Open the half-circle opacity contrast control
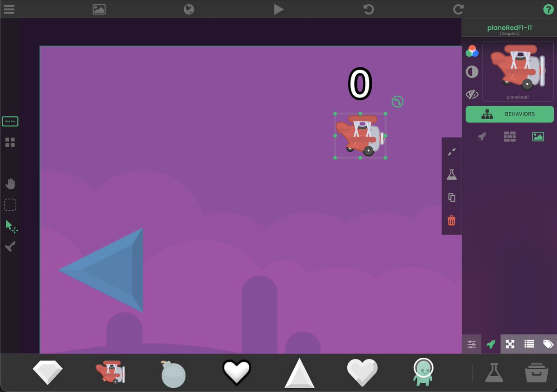The height and width of the screenshot is (392, 557). click(x=472, y=72)
